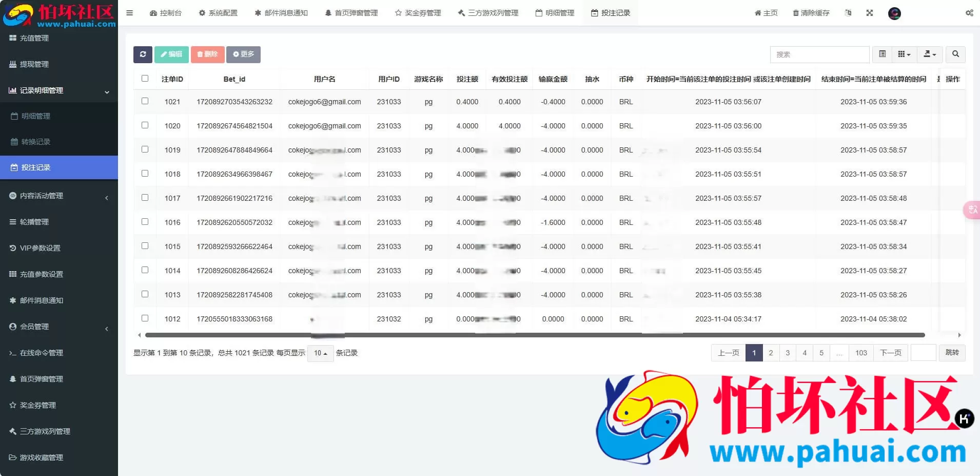Open the gear settings icon top right

[969, 13]
